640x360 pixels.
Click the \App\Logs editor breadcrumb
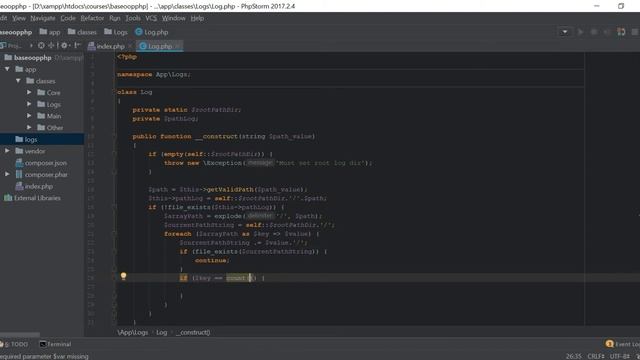tap(133, 332)
